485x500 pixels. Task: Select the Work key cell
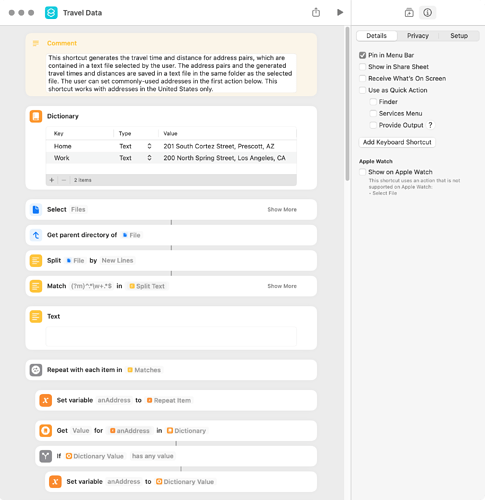pyautogui.click(x=62, y=158)
